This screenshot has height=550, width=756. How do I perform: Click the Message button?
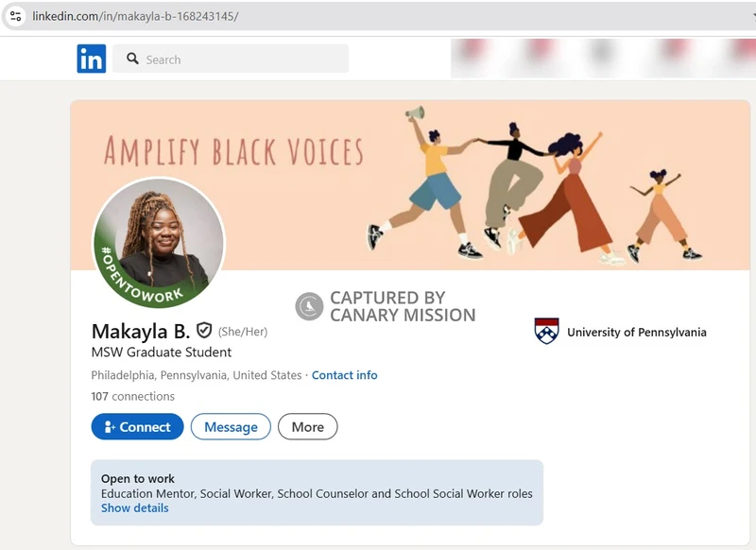(x=231, y=426)
